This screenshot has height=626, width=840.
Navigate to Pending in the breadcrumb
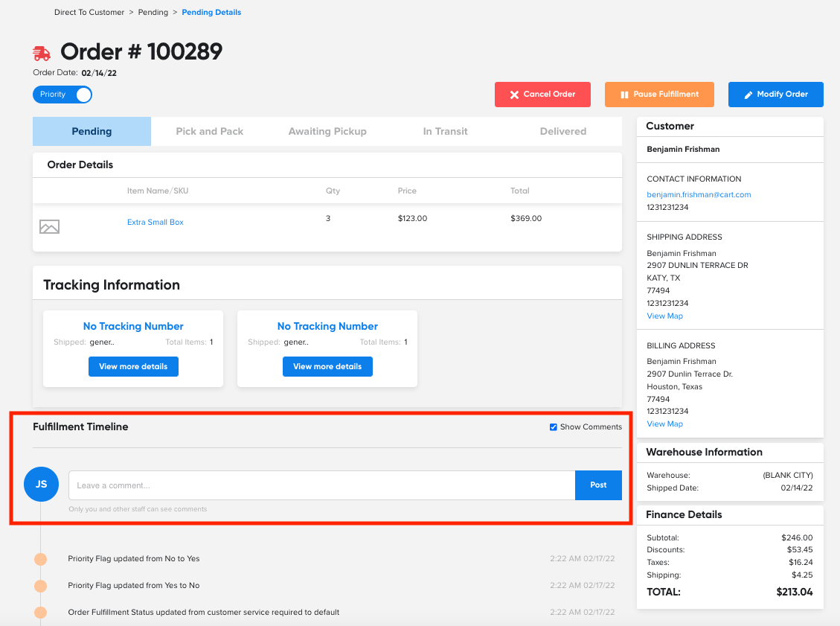coord(153,13)
